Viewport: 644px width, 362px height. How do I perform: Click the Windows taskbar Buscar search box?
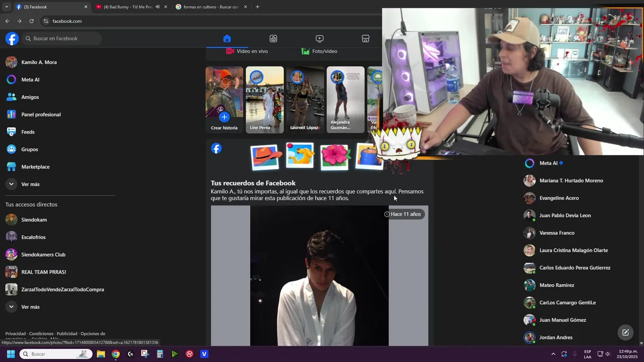(x=56, y=354)
